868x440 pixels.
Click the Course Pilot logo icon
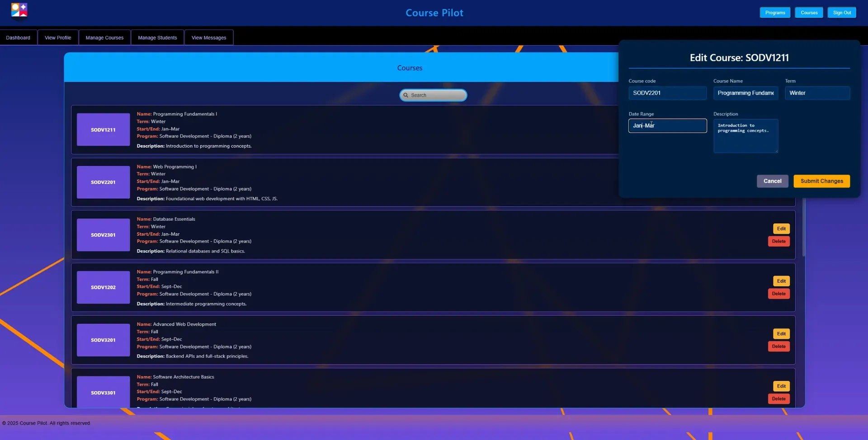(19, 10)
